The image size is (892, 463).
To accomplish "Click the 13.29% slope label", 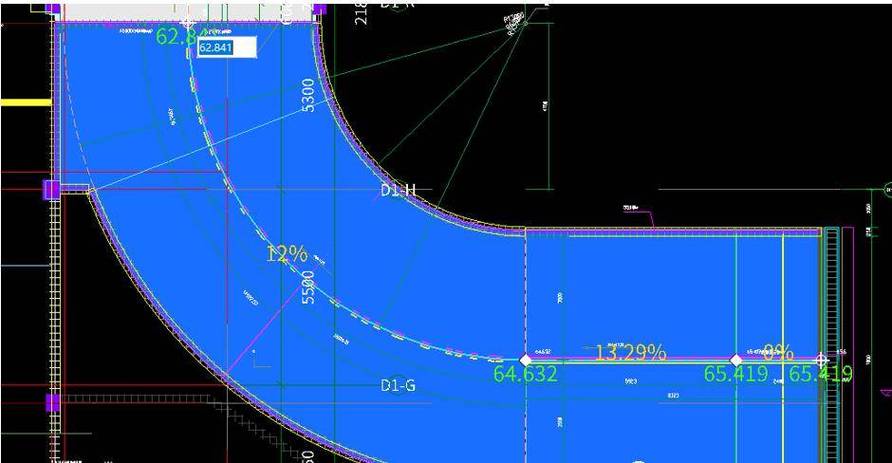I will pos(630,353).
